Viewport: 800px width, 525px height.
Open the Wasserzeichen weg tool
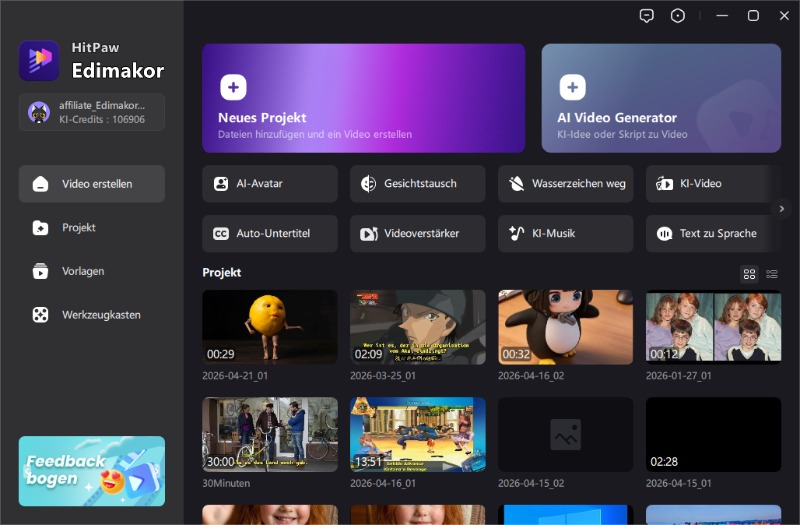tap(565, 184)
